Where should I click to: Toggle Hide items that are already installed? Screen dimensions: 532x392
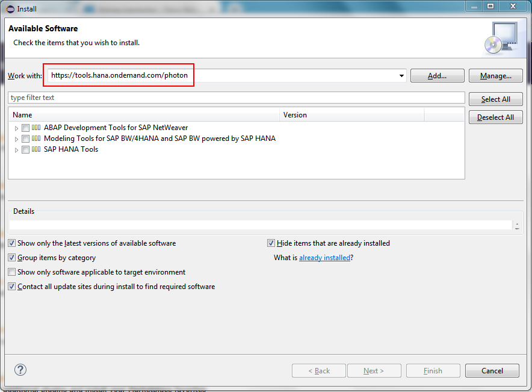(x=271, y=243)
